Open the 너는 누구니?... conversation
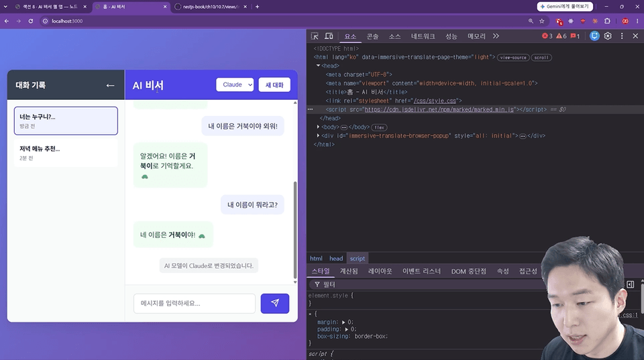Screen dimensions: 644x360 tap(66, 121)
